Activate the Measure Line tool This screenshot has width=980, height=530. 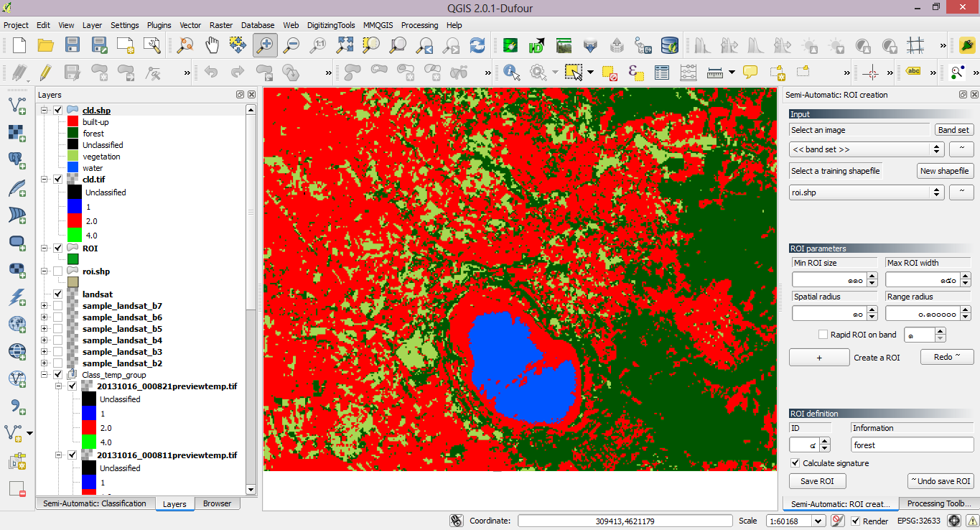716,72
